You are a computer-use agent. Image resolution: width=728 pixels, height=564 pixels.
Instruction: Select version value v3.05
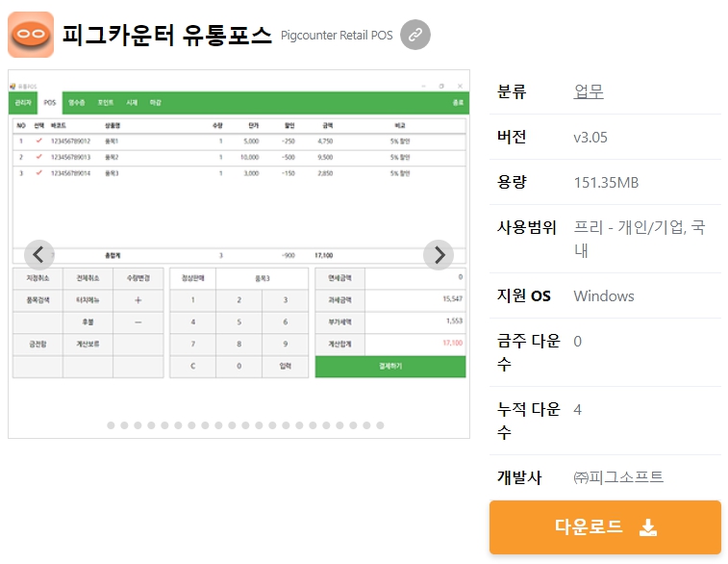tap(590, 137)
